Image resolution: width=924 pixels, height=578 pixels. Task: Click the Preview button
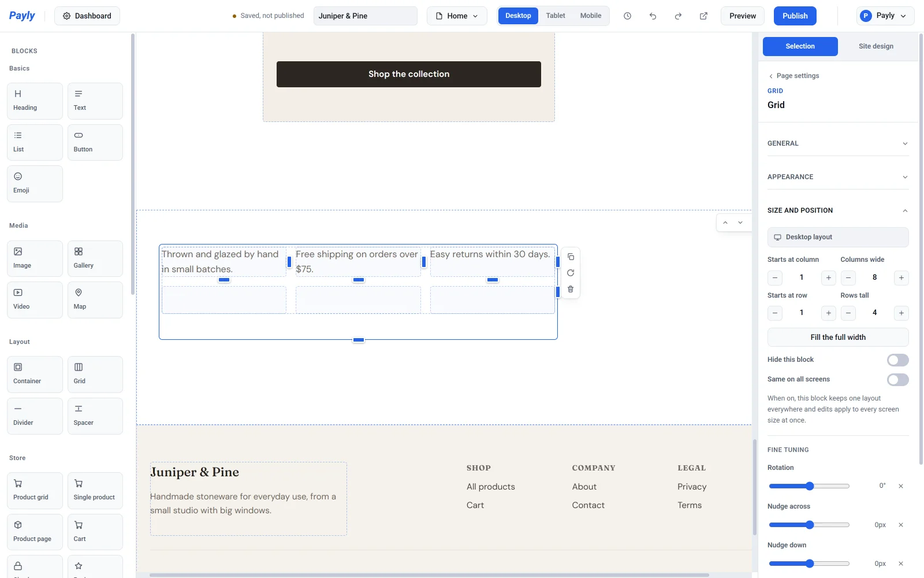coord(742,16)
